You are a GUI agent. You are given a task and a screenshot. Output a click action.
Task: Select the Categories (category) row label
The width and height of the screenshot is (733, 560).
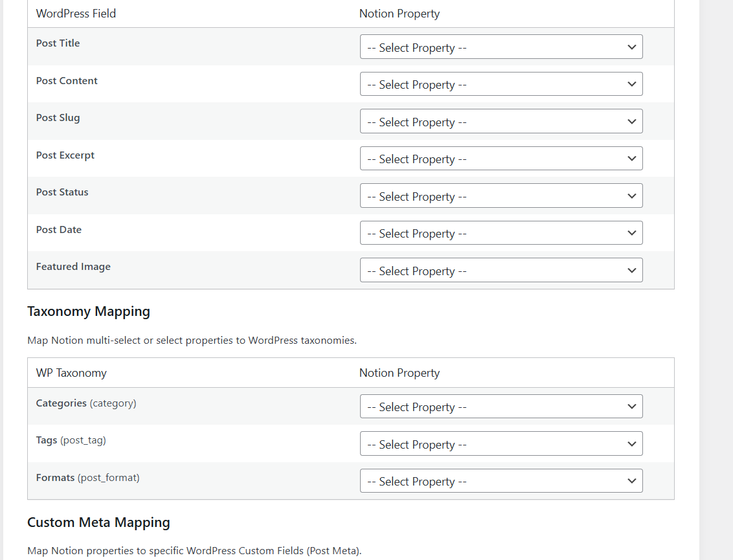[85, 403]
